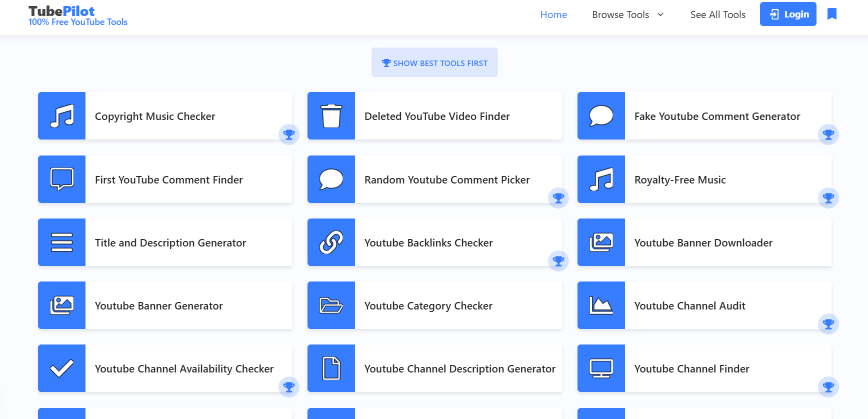Click the Title and Description Generator lines icon
Screen dimensions: 868x419
point(62,242)
